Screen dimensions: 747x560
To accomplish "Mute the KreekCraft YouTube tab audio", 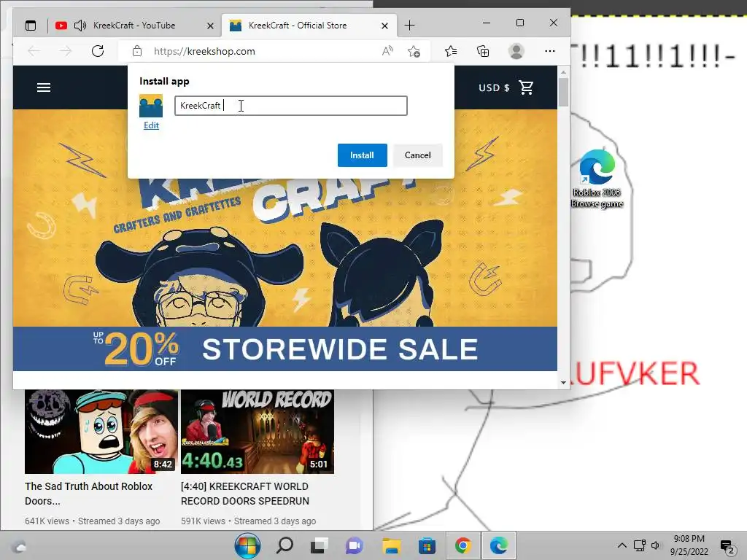I will [80, 26].
